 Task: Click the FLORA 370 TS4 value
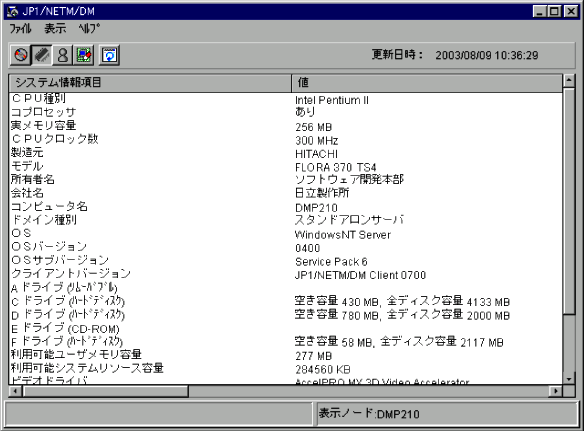tap(336, 167)
